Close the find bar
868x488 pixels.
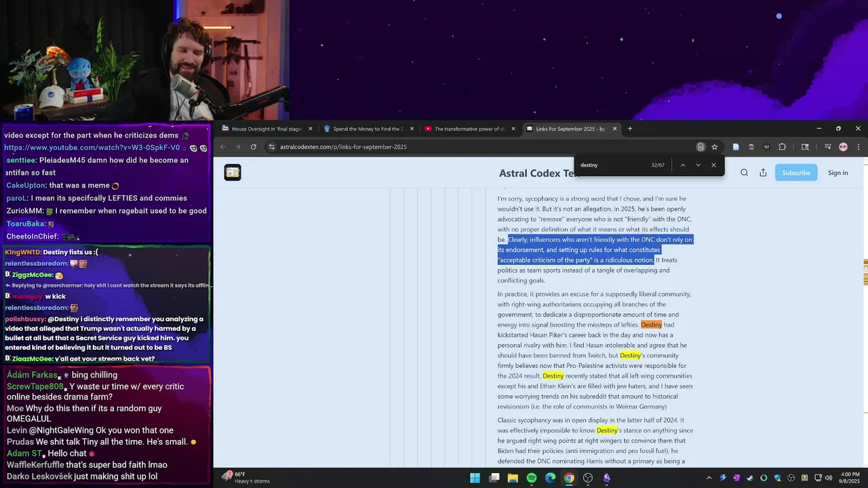[713, 165]
